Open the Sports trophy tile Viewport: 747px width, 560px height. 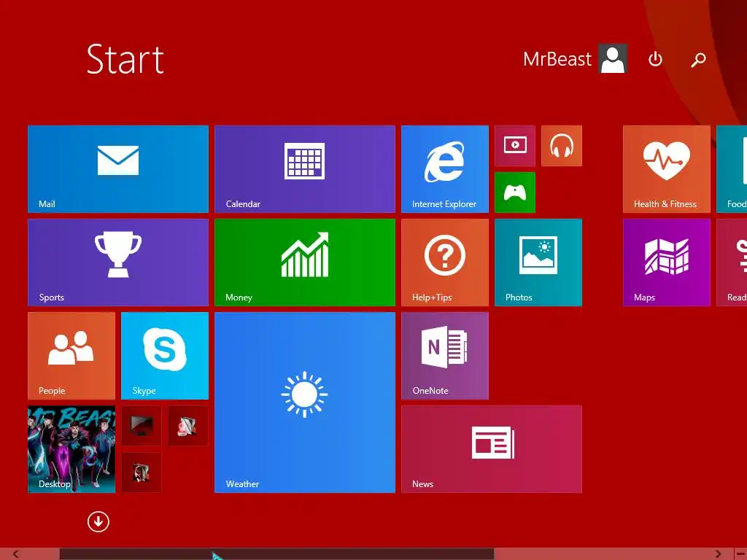coord(118,262)
